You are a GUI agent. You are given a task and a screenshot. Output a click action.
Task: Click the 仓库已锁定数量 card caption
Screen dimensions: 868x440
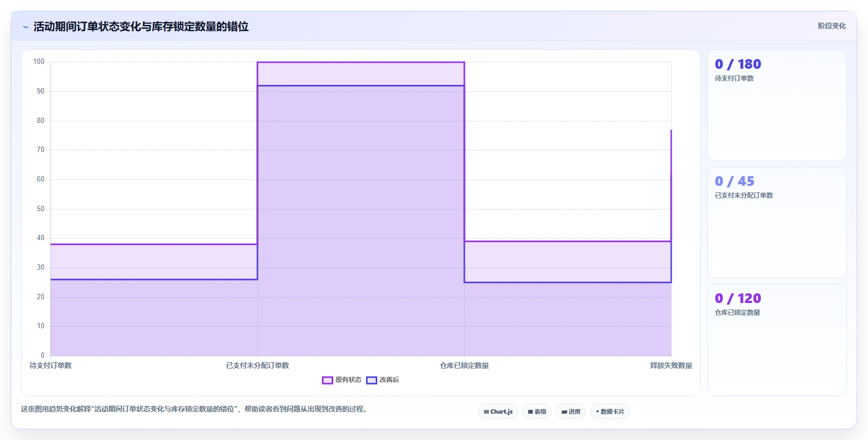point(737,313)
